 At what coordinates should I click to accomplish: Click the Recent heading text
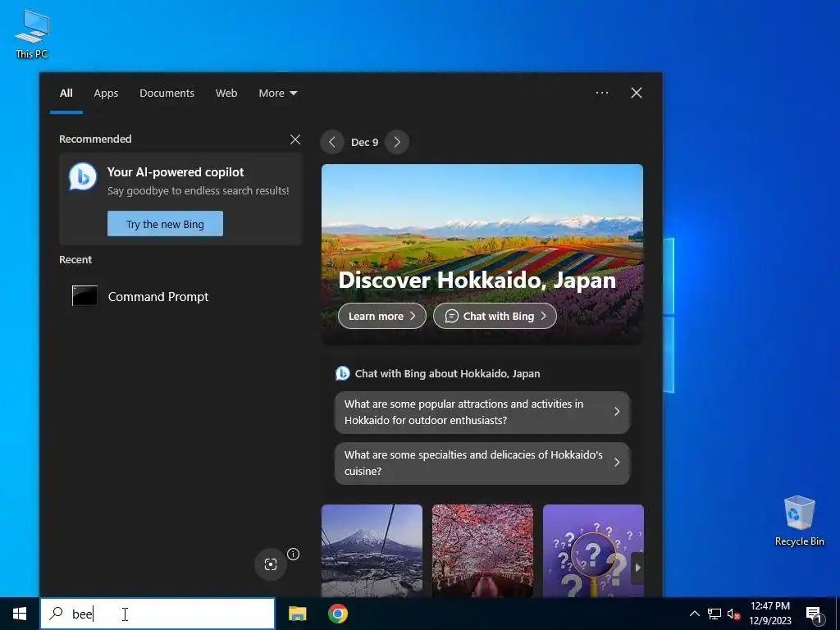pyautogui.click(x=75, y=259)
